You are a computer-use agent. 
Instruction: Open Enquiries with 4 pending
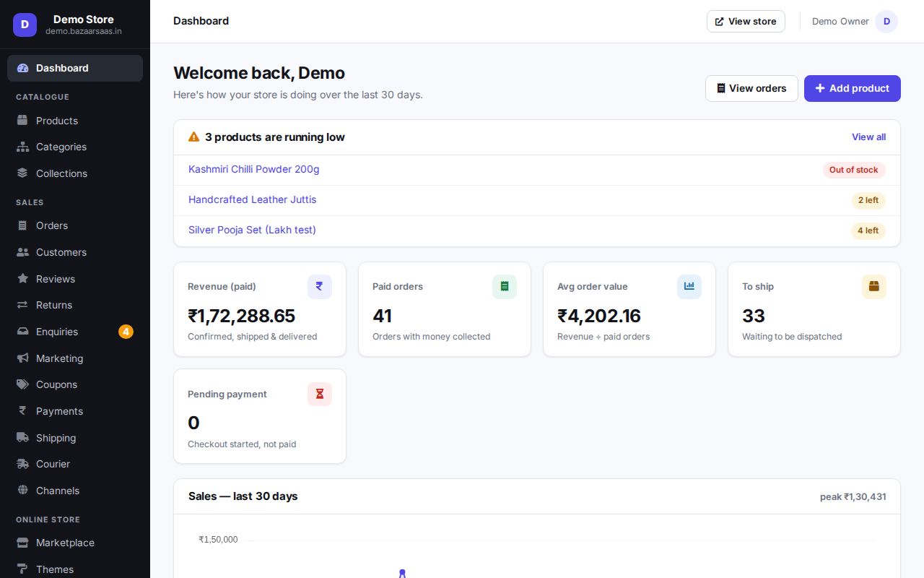click(x=75, y=332)
